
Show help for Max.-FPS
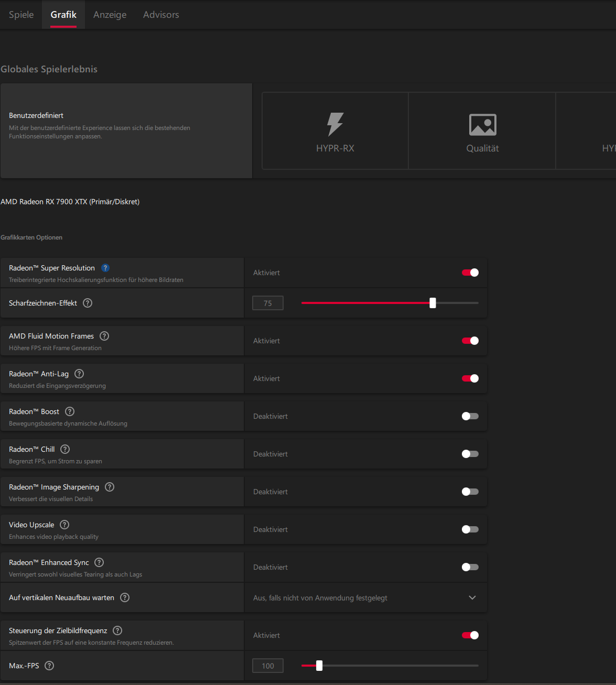49,666
